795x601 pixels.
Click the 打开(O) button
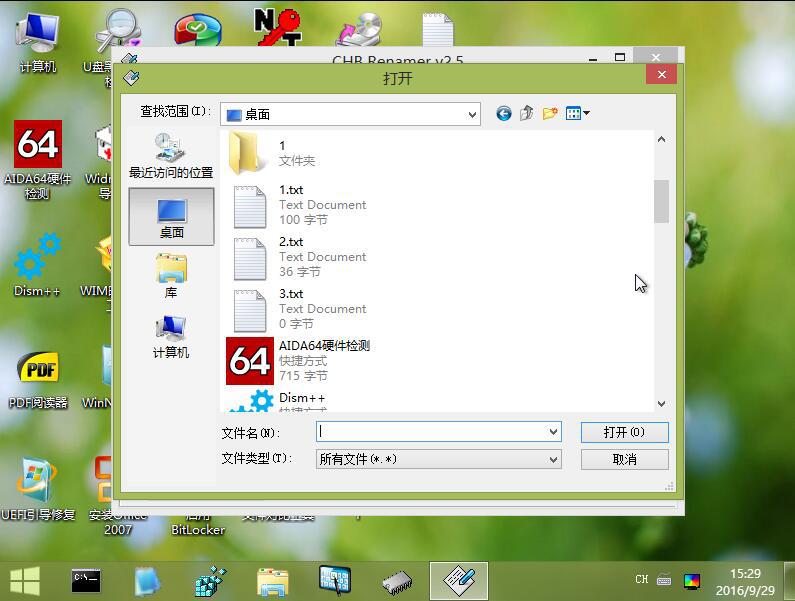click(x=624, y=432)
